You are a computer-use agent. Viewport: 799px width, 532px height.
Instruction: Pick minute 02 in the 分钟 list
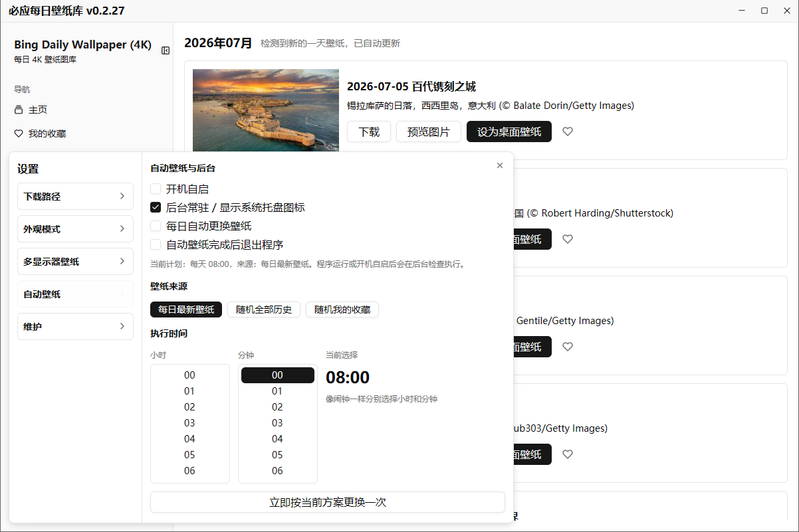[x=277, y=407]
